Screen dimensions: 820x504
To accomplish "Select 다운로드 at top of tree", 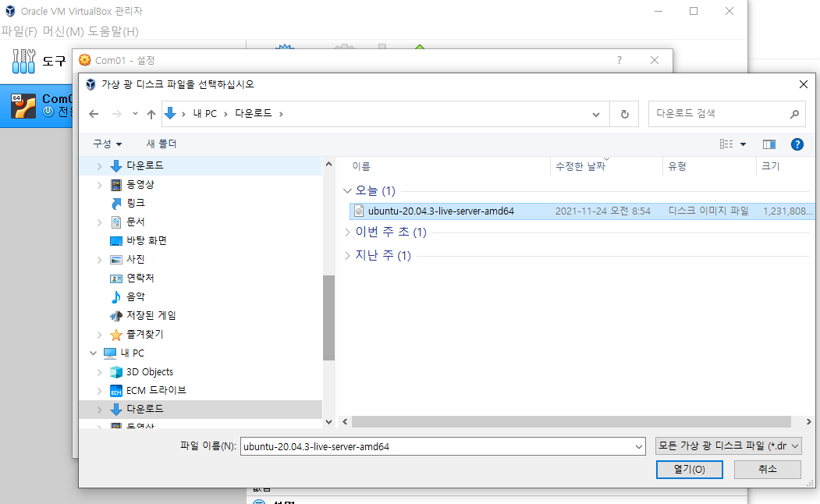I will pos(145,165).
